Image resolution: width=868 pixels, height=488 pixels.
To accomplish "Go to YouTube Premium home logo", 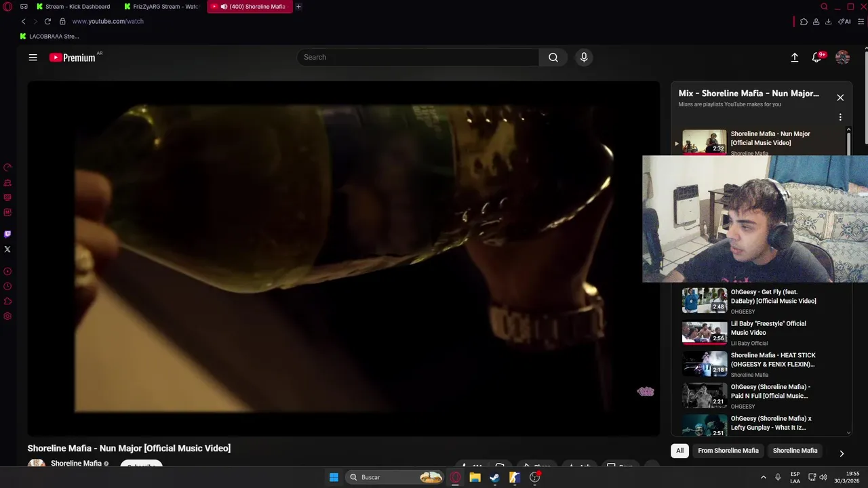I will point(73,58).
